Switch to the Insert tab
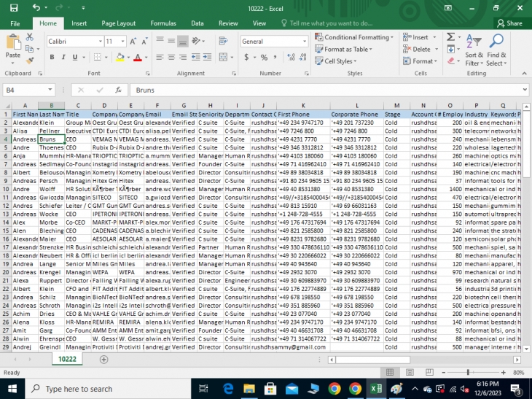Image resolution: width=532 pixels, height=399 pixels. click(x=79, y=23)
